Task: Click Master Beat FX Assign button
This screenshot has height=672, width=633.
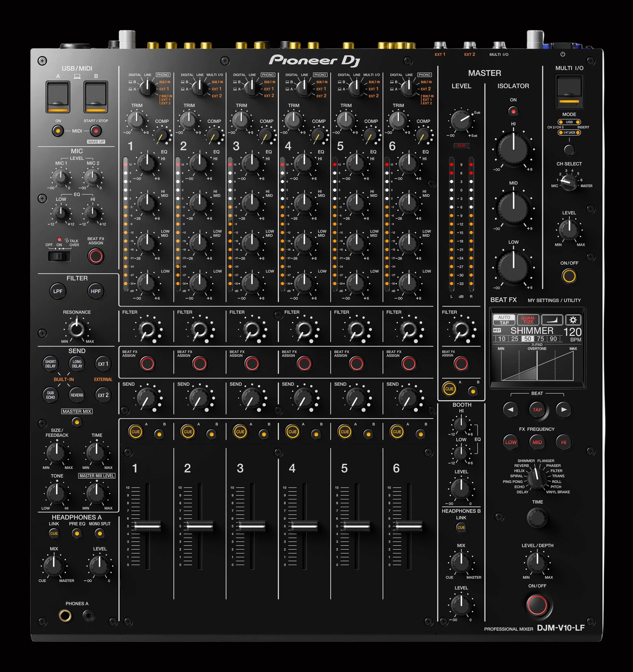Action: point(461,363)
